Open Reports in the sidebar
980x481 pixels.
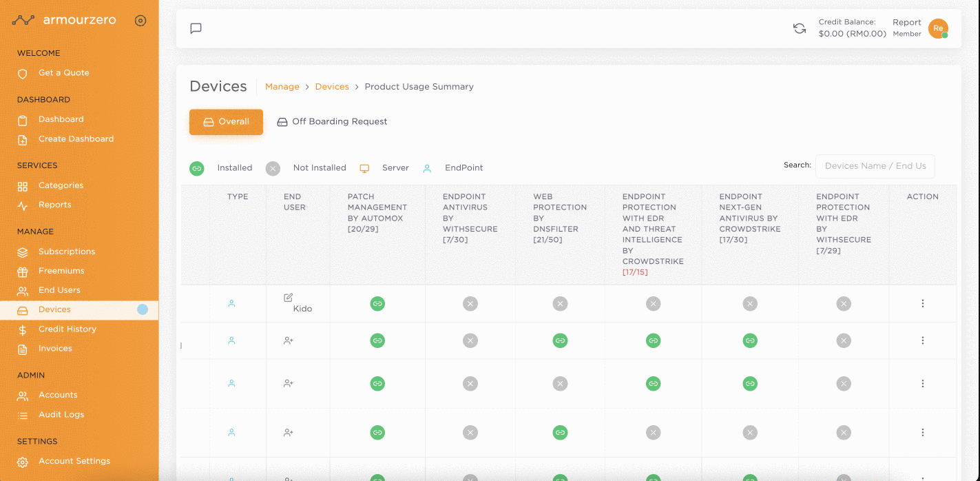click(54, 205)
